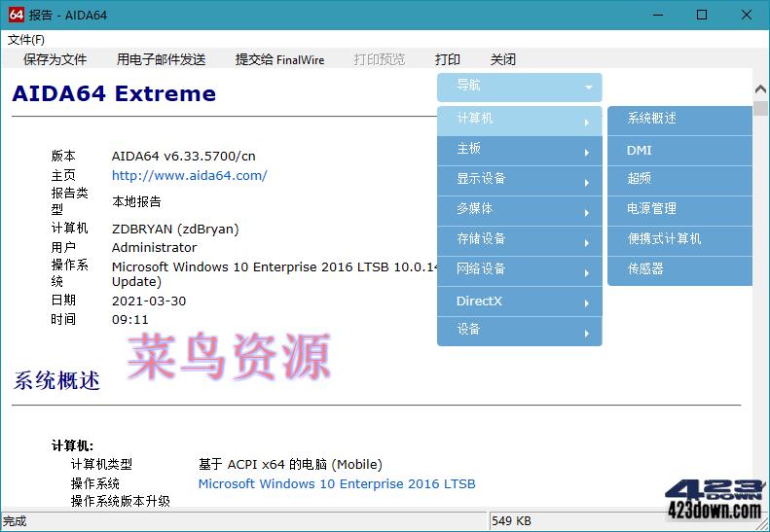Viewport: 770px width, 532px height.
Task: Click the 计算机类型 row label
Action: pos(101,464)
